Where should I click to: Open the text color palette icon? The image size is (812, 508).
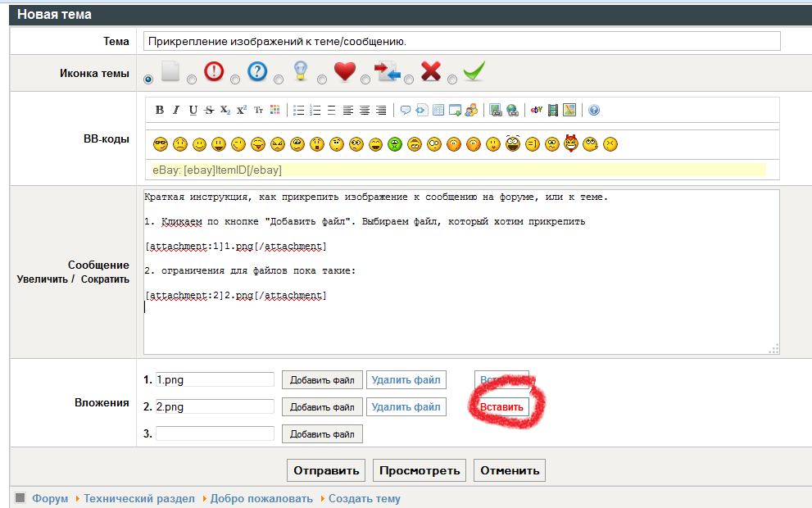[275, 110]
